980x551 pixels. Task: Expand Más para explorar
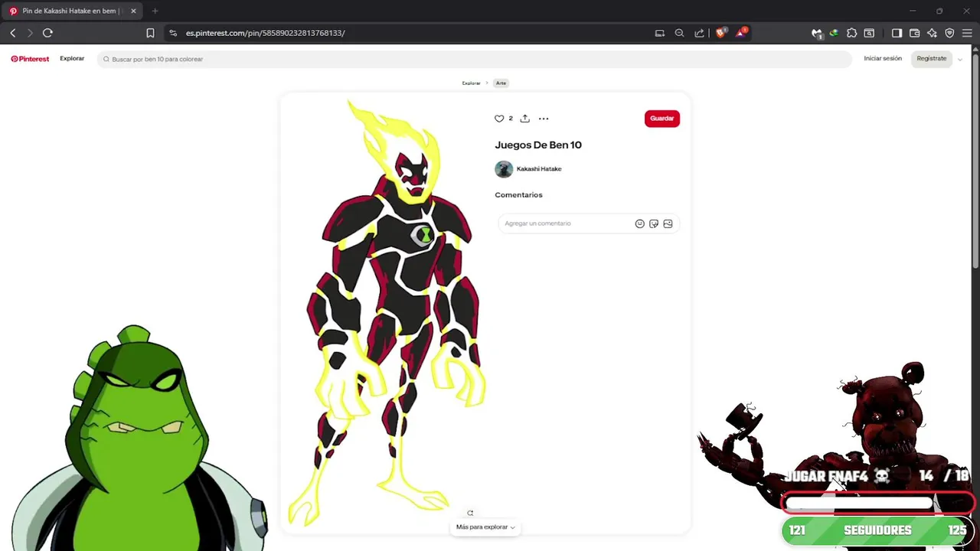pyautogui.click(x=485, y=527)
